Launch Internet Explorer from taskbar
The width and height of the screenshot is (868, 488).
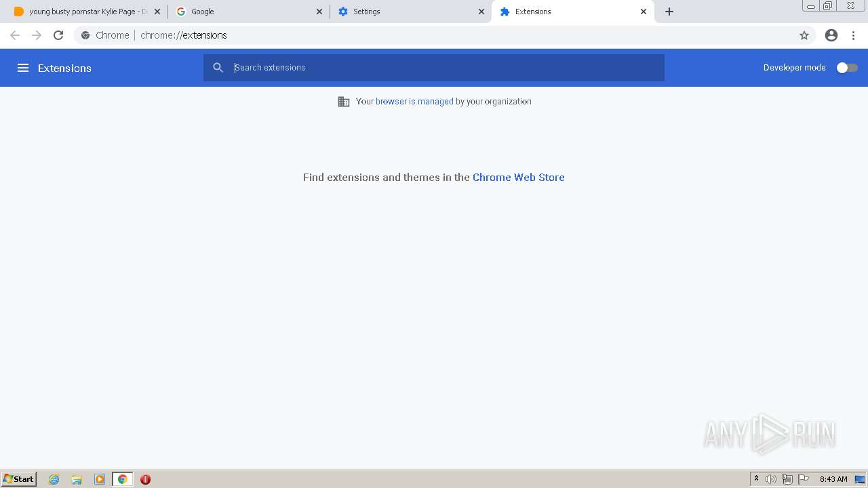point(54,479)
